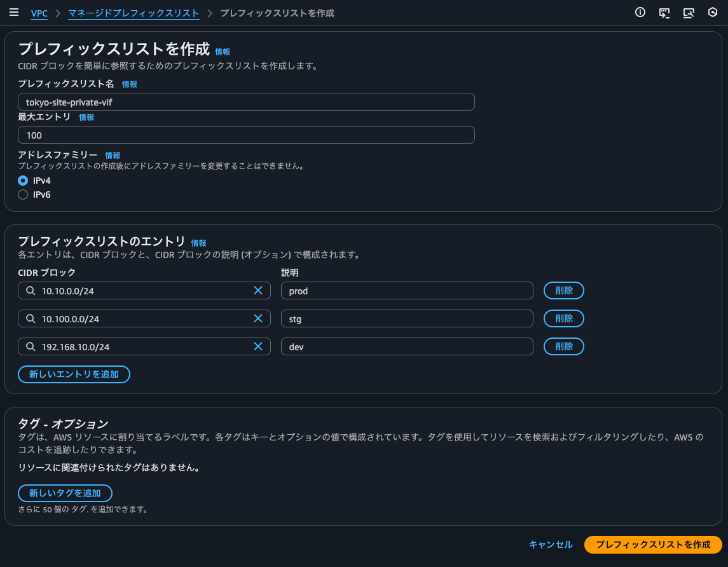Add an entry via 新しいエントリを追加
The width and height of the screenshot is (728, 567).
(x=74, y=374)
